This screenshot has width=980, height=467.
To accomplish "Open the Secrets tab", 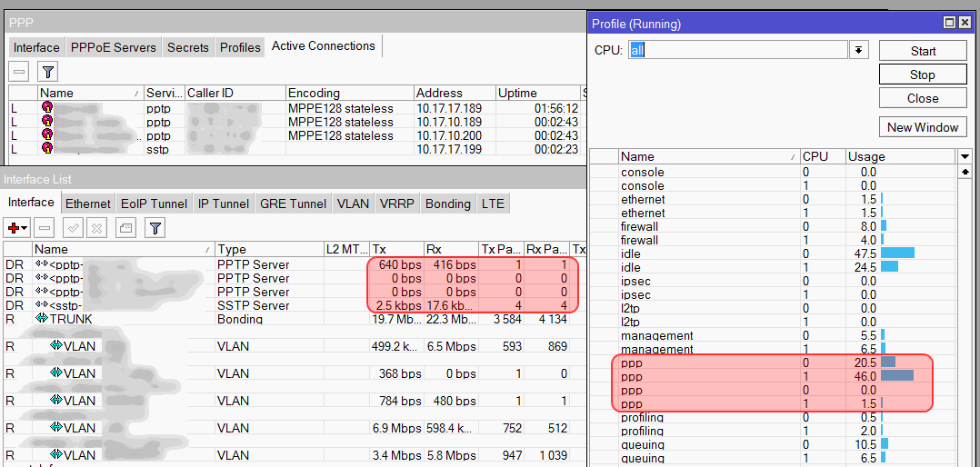I will [188, 47].
